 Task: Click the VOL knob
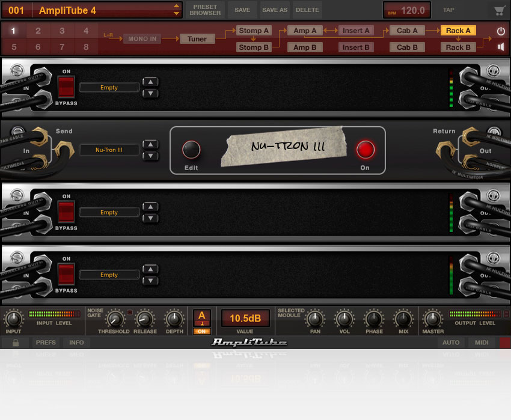[344, 319]
